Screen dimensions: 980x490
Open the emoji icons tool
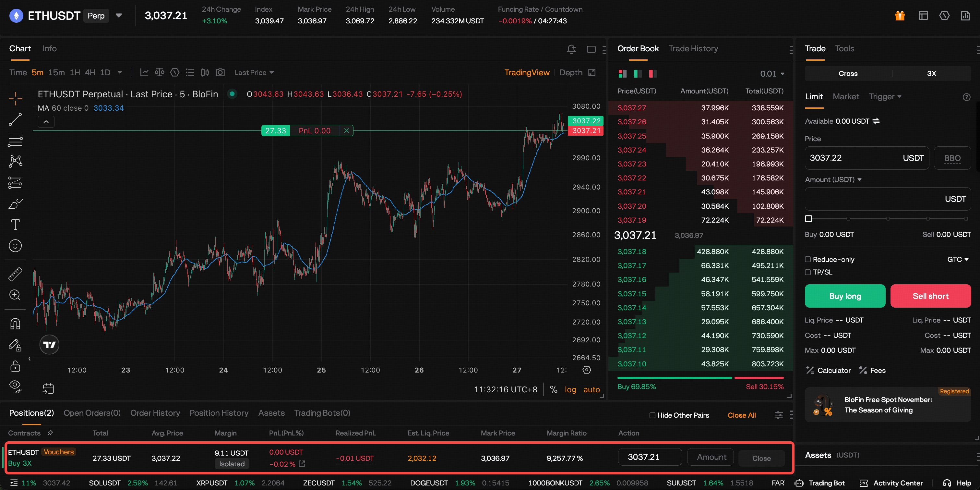(x=15, y=246)
